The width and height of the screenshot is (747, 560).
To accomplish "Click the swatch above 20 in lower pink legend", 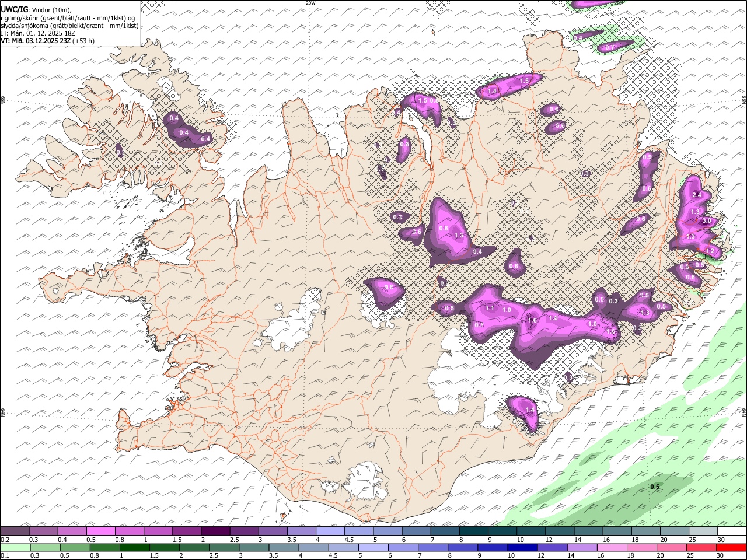I will pos(672,547).
